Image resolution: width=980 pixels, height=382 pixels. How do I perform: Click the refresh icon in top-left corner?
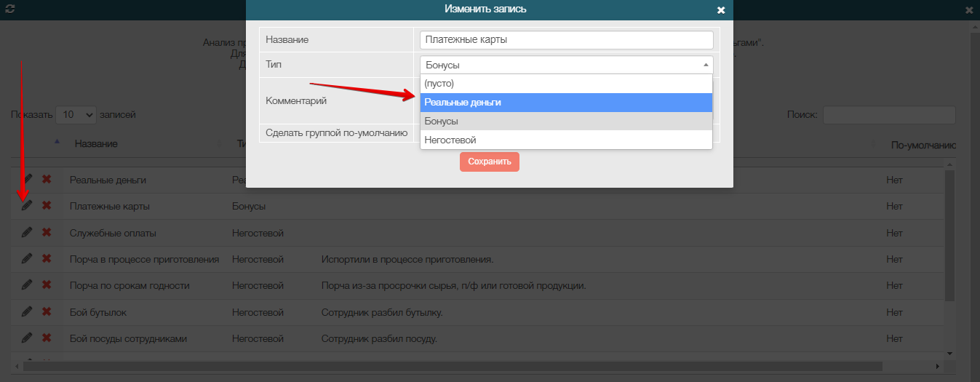10,10
